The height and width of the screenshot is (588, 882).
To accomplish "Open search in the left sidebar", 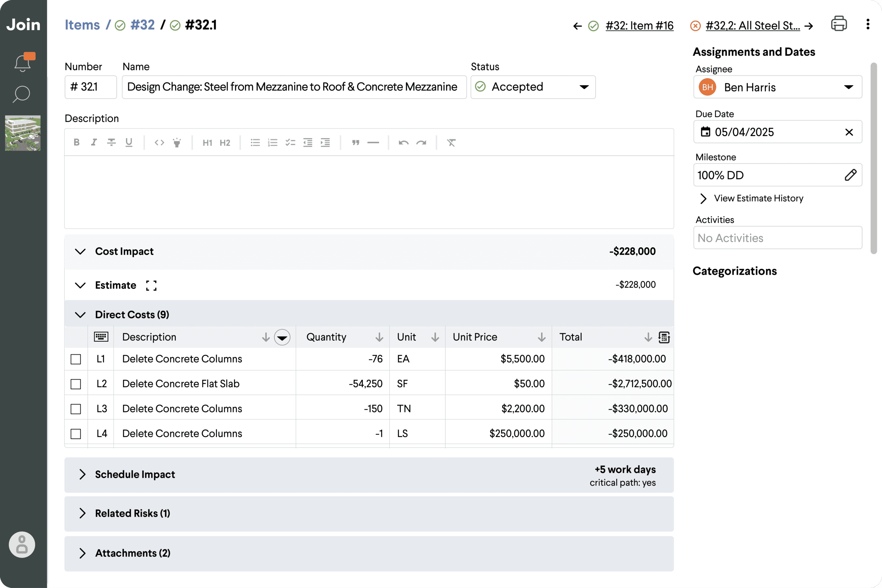I will [x=21, y=94].
